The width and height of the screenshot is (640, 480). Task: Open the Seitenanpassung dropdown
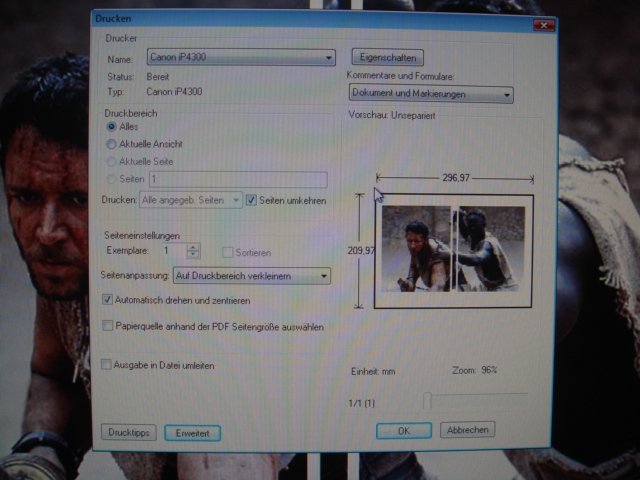251,276
